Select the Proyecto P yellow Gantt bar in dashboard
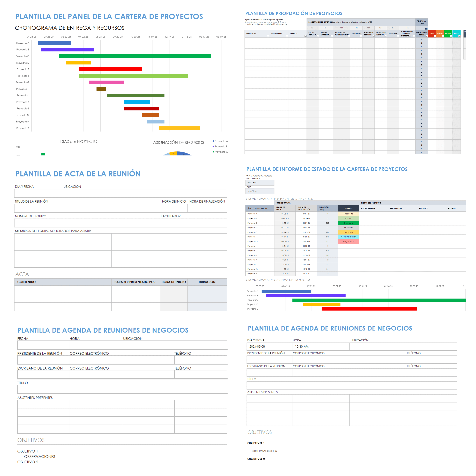The height and width of the screenshot is (476, 476). (x=180, y=128)
